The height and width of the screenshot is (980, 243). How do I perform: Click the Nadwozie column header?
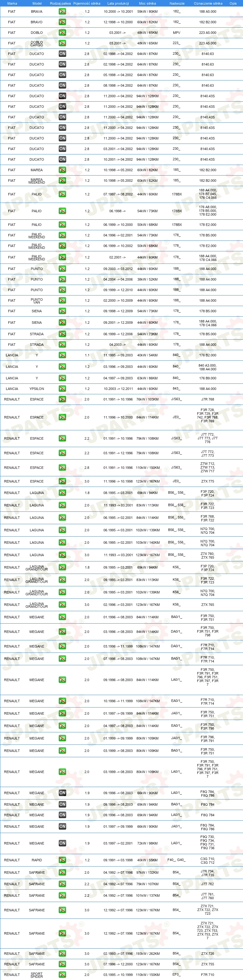177,3
